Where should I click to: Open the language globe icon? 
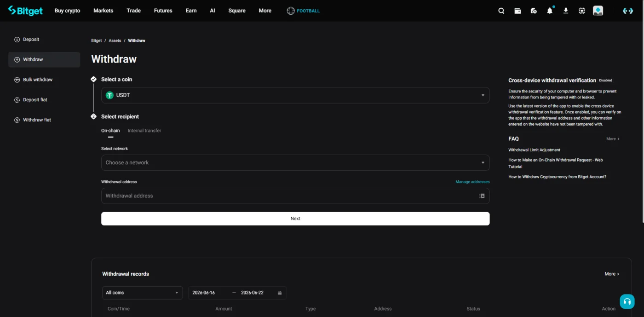click(x=582, y=11)
